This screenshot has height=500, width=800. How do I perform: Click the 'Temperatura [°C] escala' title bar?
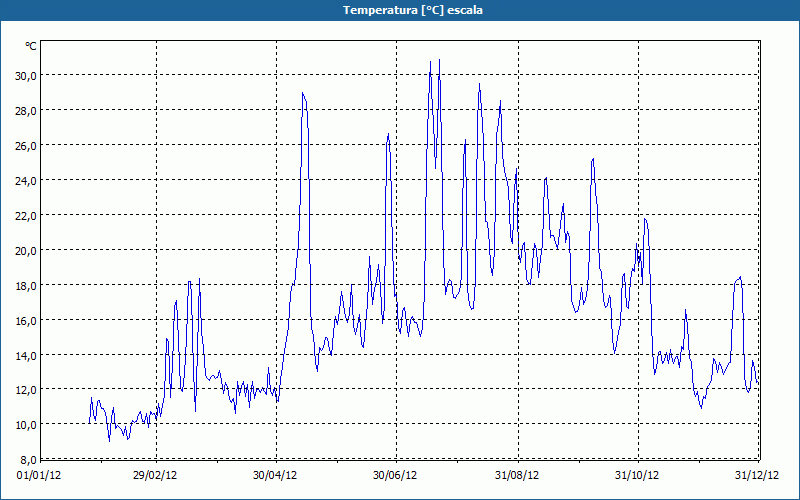(x=400, y=10)
